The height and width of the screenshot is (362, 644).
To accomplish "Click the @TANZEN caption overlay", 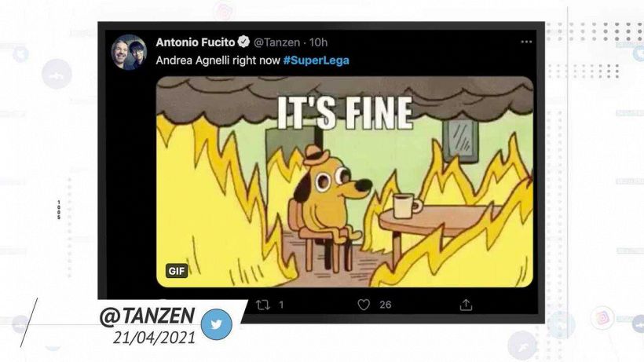I will coord(147,316).
